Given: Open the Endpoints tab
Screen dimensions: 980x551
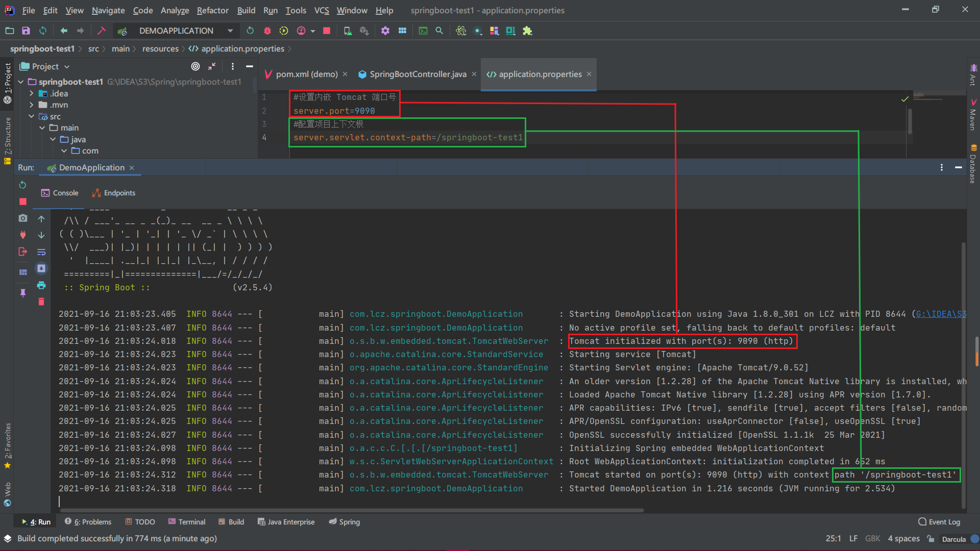Looking at the screenshot, I should click(113, 193).
